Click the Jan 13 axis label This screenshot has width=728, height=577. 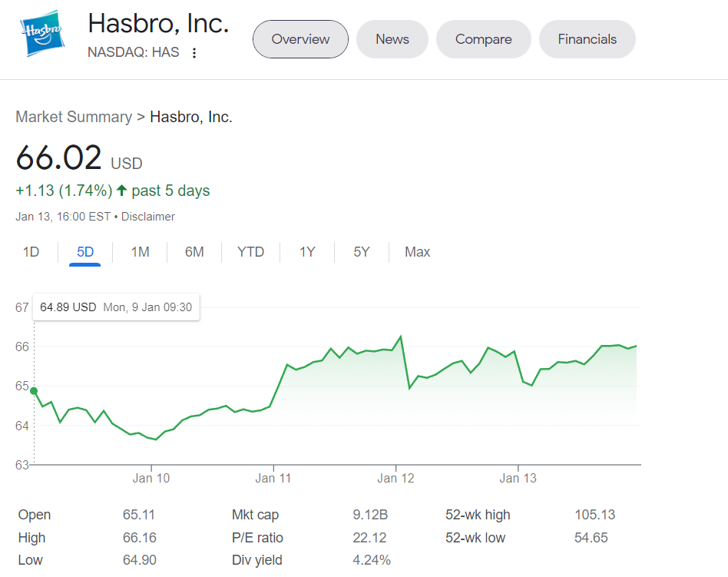tap(518, 478)
